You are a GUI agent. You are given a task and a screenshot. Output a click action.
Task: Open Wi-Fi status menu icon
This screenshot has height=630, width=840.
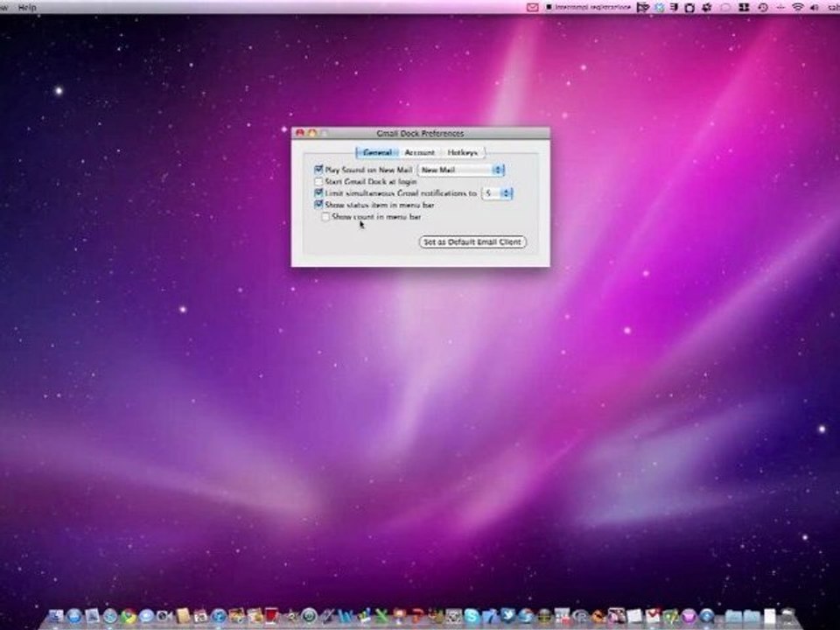pyautogui.click(x=798, y=7)
